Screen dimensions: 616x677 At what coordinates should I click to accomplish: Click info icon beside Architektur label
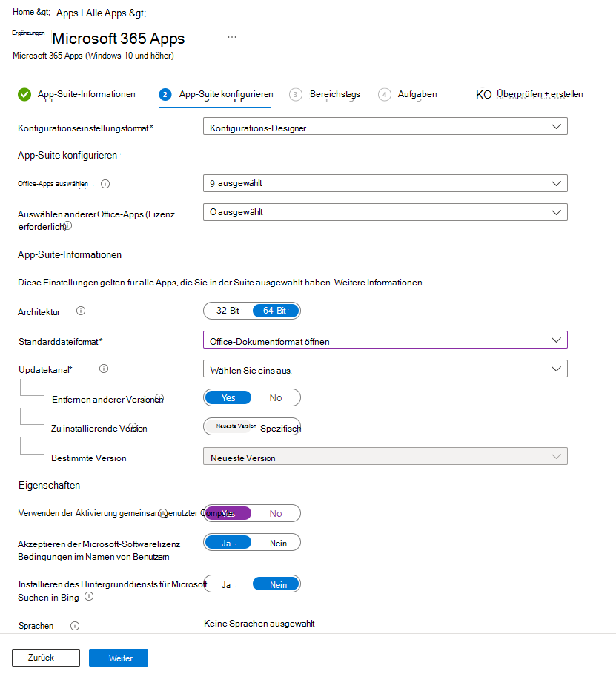[81, 311]
